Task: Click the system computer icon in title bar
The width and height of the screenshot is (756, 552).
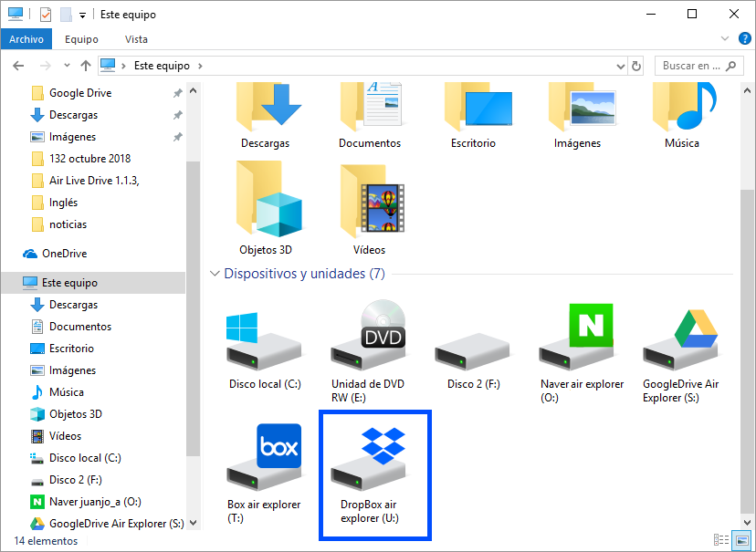Action: 16,15
